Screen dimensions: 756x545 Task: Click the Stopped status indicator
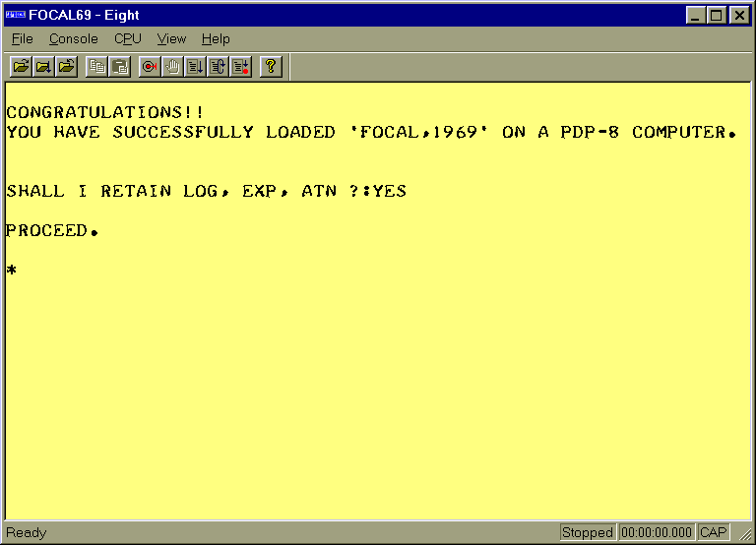click(588, 532)
